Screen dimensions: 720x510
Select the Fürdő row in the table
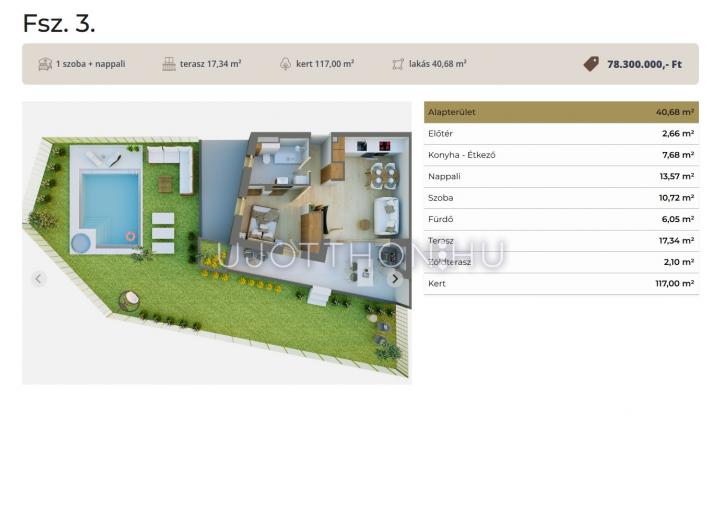[560, 219]
